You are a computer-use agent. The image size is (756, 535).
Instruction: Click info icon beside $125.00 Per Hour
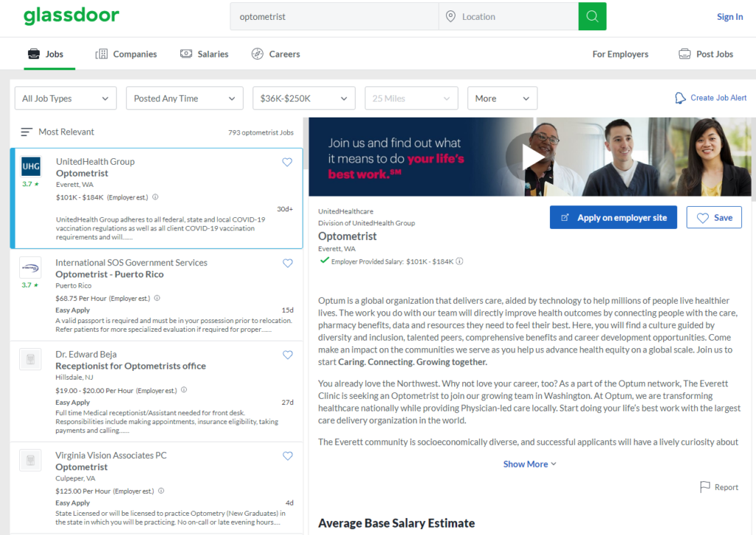(x=161, y=491)
